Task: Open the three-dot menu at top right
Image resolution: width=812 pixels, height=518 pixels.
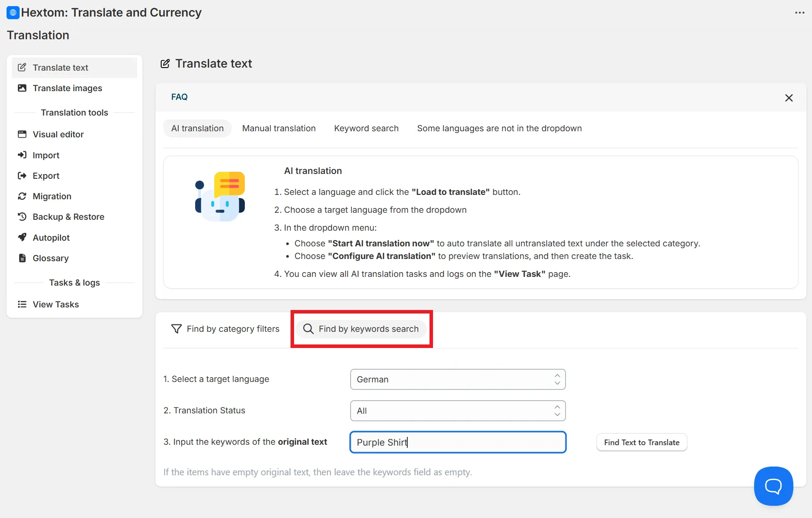Action: 799,13
